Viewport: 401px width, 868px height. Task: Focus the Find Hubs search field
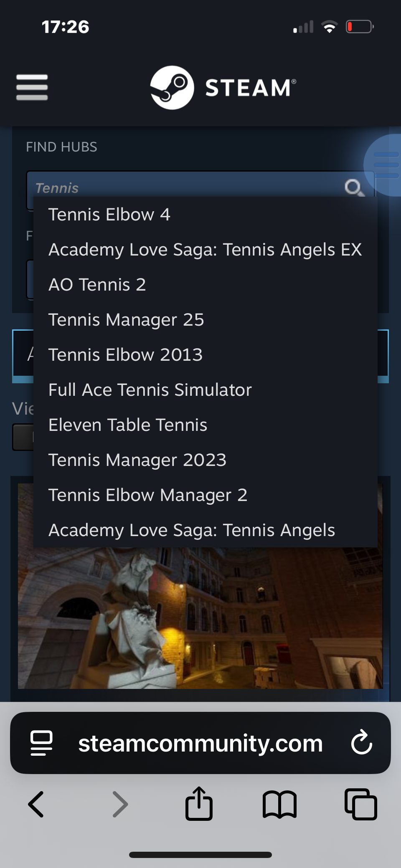coord(184,187)
